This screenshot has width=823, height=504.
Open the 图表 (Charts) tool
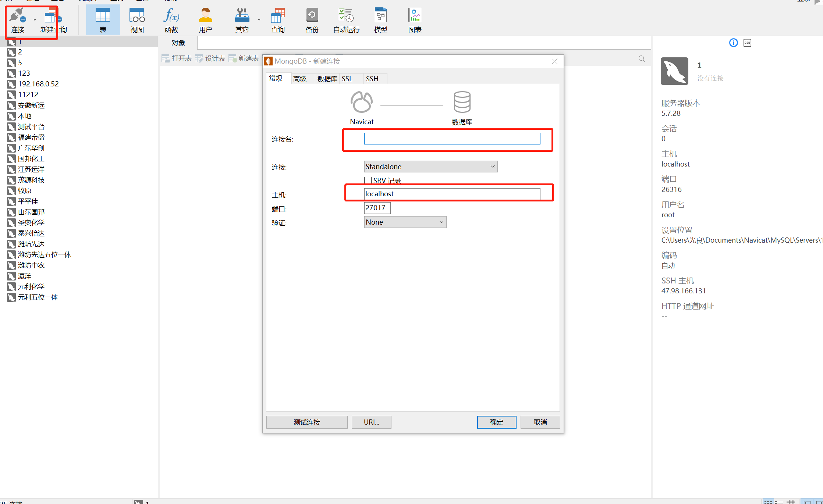415,20
